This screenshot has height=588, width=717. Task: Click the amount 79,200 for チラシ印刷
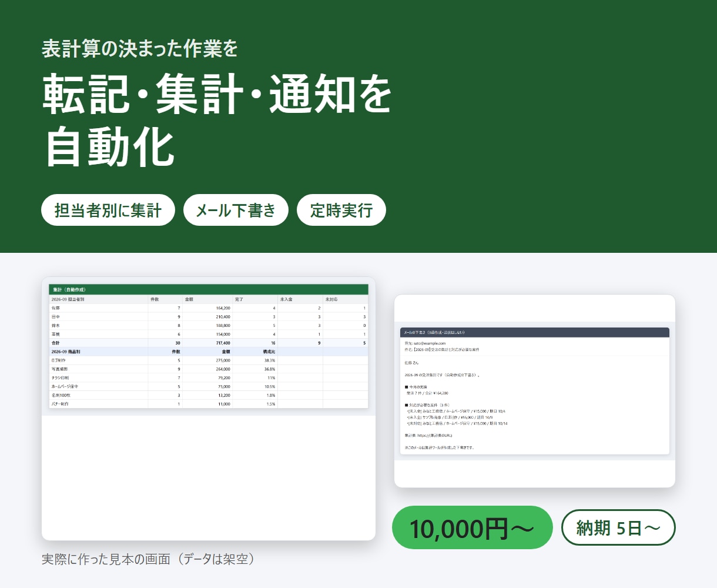click(224, 378)
